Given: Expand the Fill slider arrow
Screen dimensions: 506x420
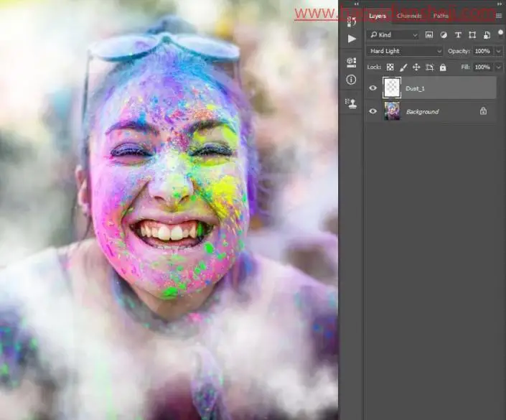Looking at the screenshot, I should tap(499, 67).
